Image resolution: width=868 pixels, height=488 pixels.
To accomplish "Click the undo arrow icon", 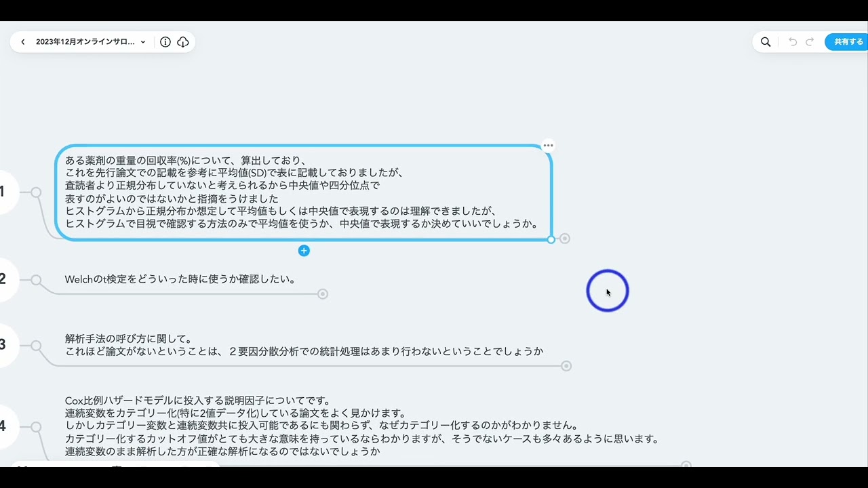I will (x=793, y=42).
